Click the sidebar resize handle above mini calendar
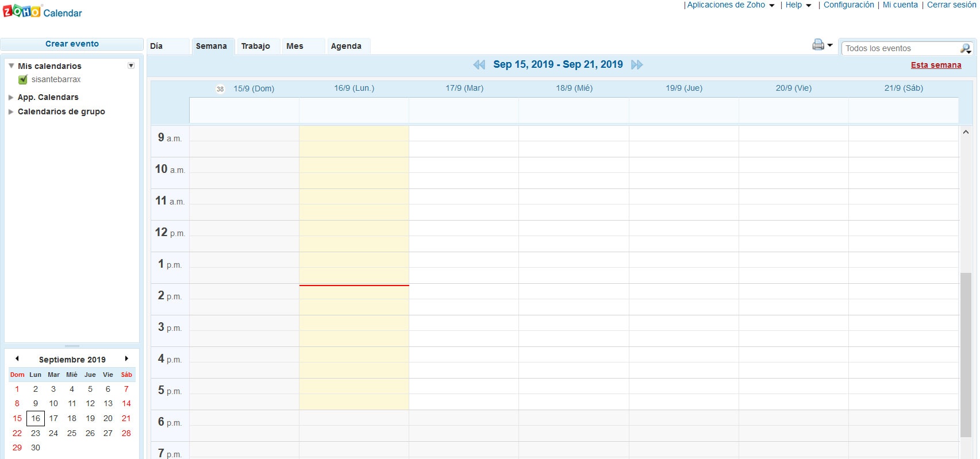This screenshot has height=459, width=980. click(x=72, y=346)
